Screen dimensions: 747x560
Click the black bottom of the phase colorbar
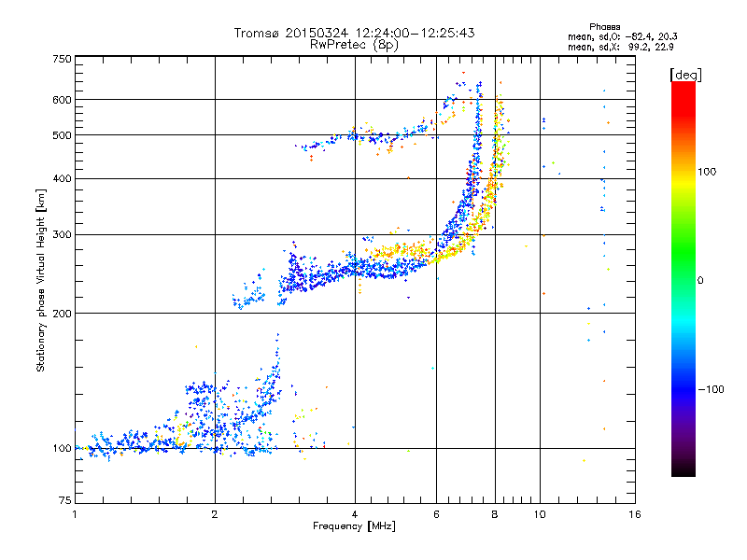pyautogui.click(x=684, y=469)
